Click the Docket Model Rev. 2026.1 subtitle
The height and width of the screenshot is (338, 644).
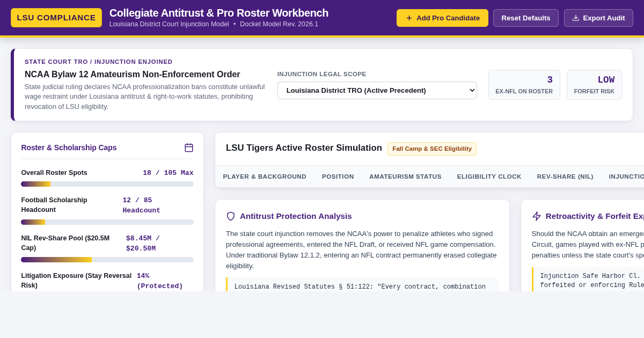coord(279,24)
